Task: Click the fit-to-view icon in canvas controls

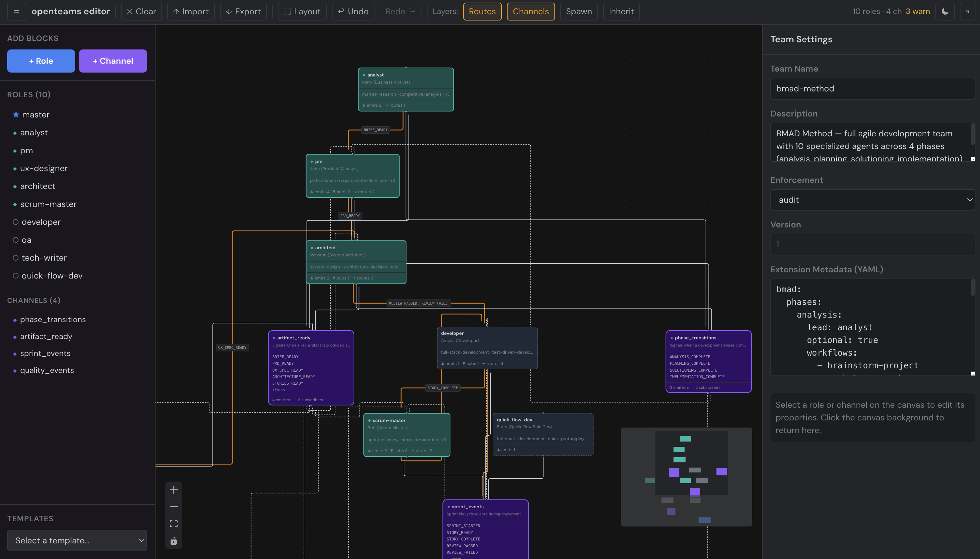Action: tap(173, 523)
